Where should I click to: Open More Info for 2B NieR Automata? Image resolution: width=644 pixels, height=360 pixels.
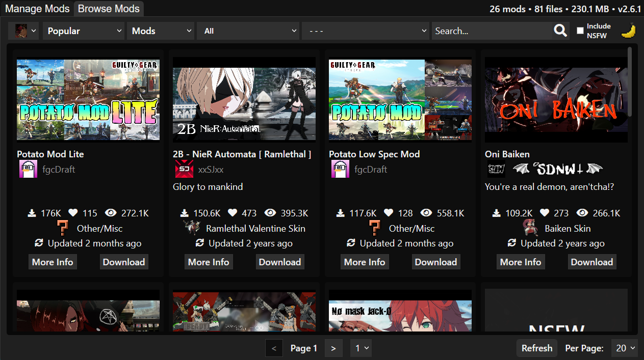tap(209, 262)
